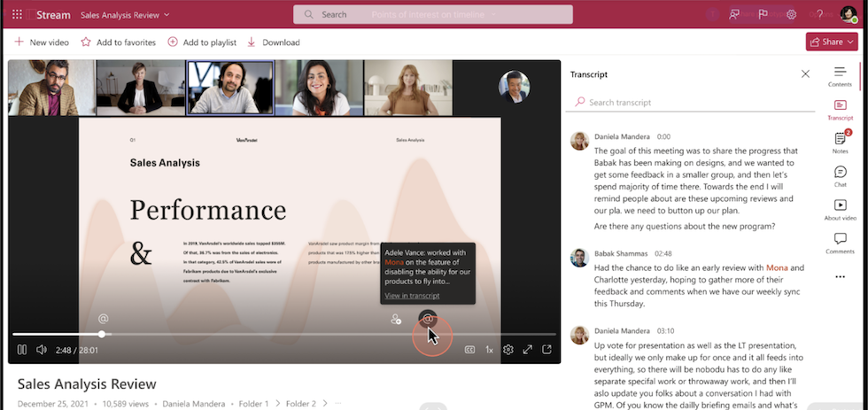
Task: Add a New video
Action: pos(42,42)
